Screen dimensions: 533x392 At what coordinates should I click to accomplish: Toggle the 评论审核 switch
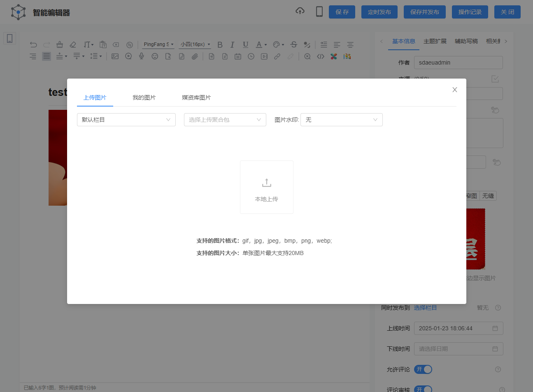423,389
